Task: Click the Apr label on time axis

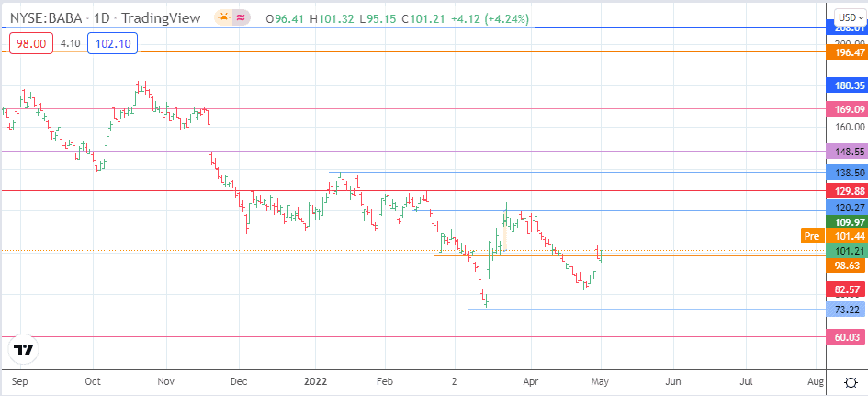Action: (531, 381)
